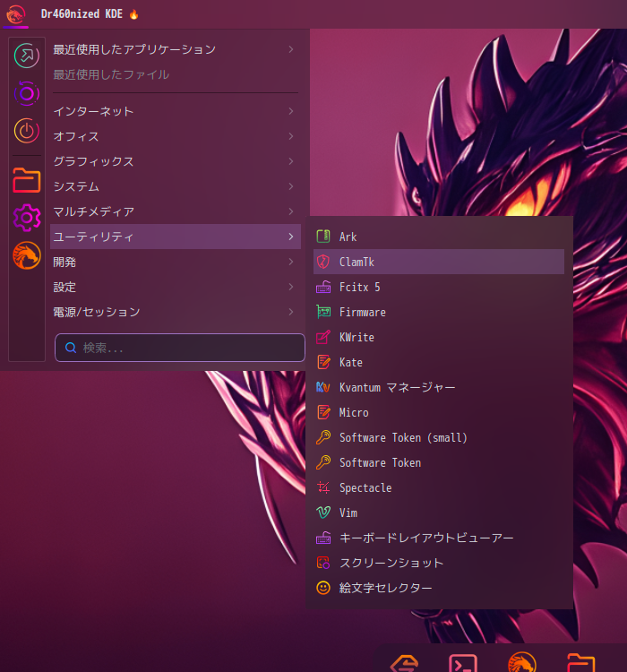Click the Kvantum Kv icon
The height and width of the screenshot is (672, 627).
tap(323, 387)
